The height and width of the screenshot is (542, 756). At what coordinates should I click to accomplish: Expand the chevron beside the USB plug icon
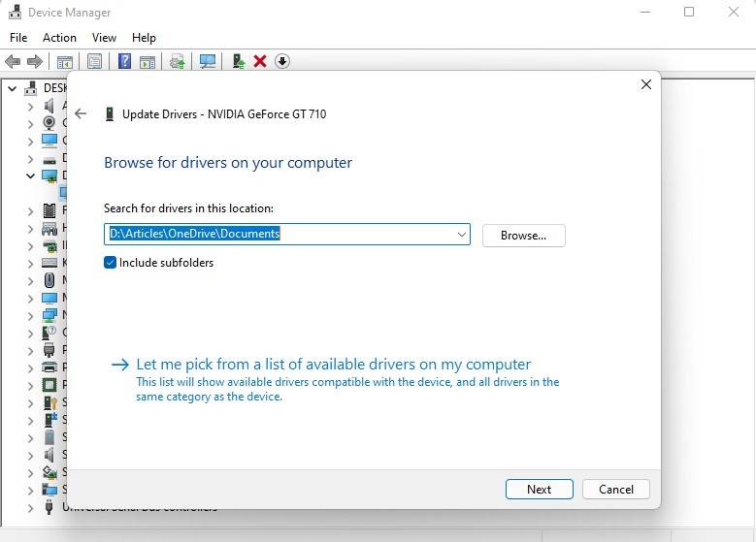click(x=30, y=508)
